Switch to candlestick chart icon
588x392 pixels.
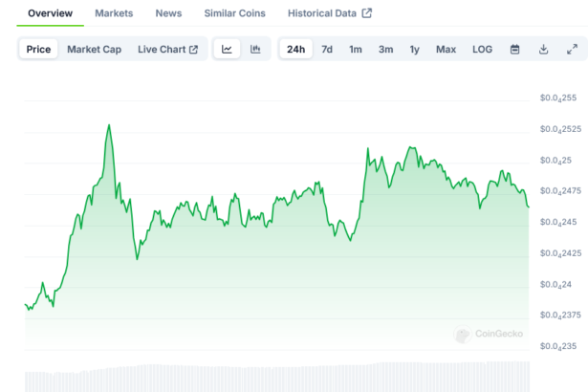tap(255, 49)
